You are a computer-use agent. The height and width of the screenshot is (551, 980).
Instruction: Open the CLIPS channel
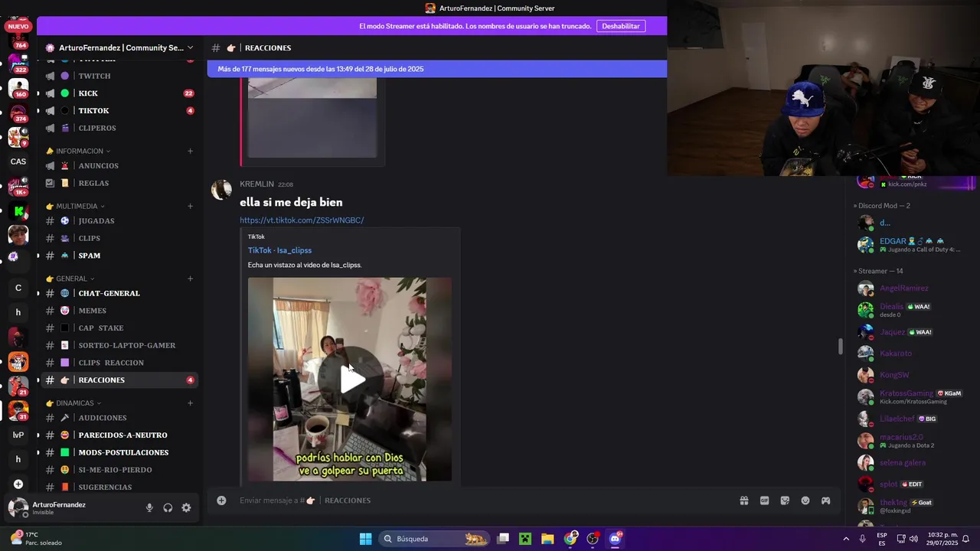point(119,238)
